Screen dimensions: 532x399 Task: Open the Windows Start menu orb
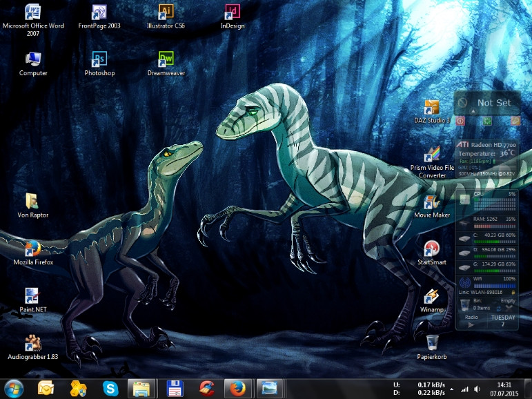pos(14,389)
